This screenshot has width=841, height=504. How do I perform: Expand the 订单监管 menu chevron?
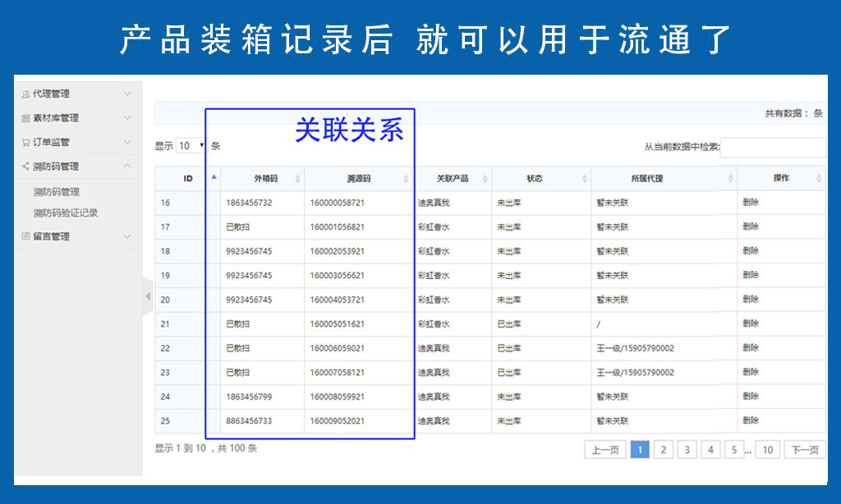pyautogui.click(x=127, y=142)
